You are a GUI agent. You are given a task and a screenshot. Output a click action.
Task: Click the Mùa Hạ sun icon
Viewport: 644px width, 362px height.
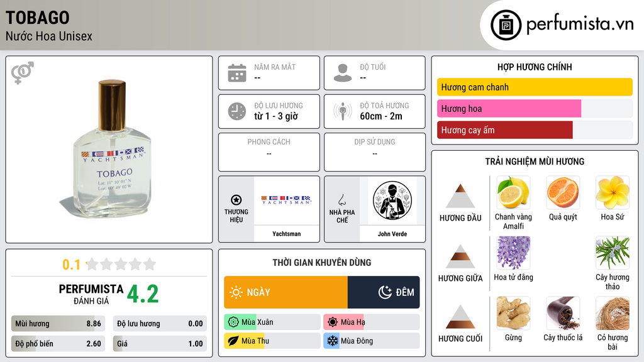(x=333, y=322)
